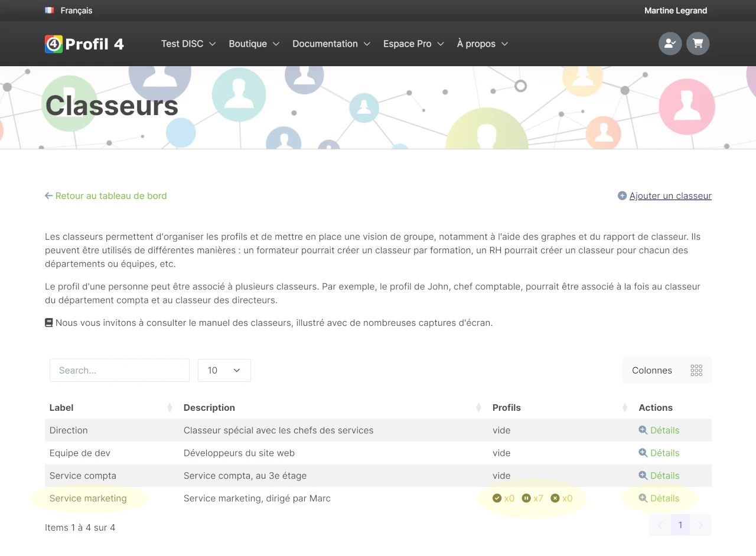
Task: Focus the Search input field
Action: coord(119,370)
